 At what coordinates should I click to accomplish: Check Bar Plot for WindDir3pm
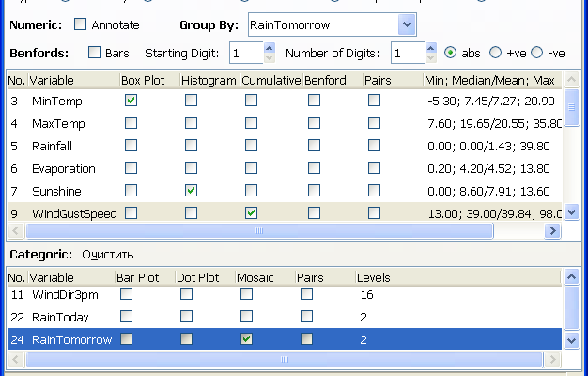[x=126, y=294]
